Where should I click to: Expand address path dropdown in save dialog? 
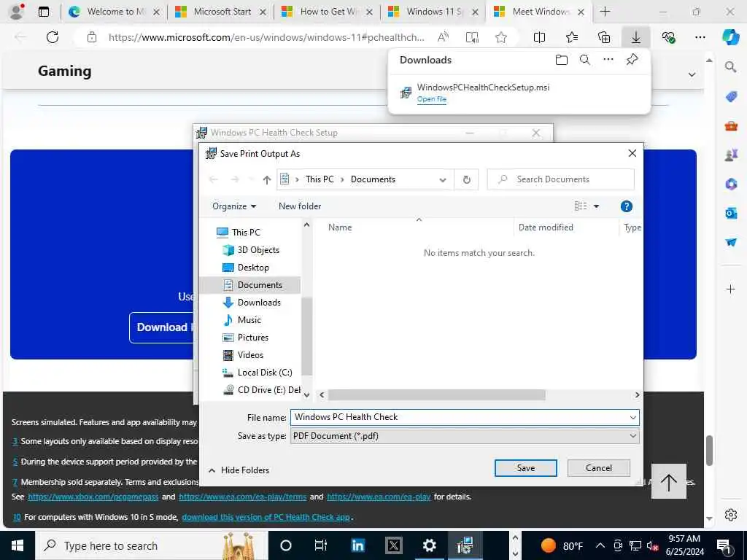click(443, 180)
